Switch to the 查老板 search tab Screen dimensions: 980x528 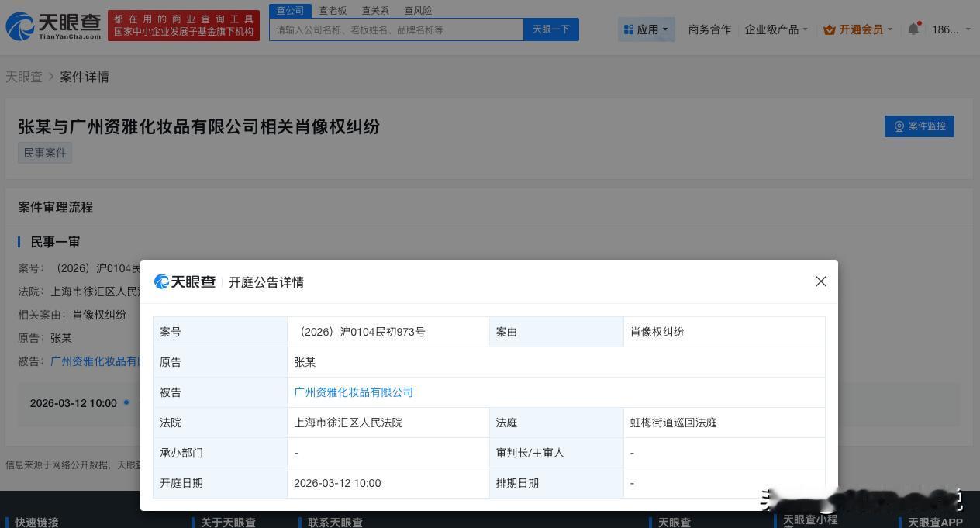[332, 10]
